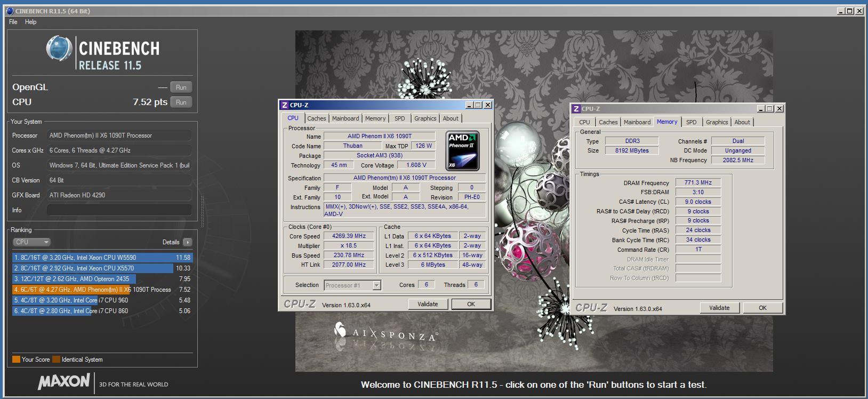Click the Core Voltage 1.608 V value
The height and width of the screenshot is (399, 868).
point(416,165)
